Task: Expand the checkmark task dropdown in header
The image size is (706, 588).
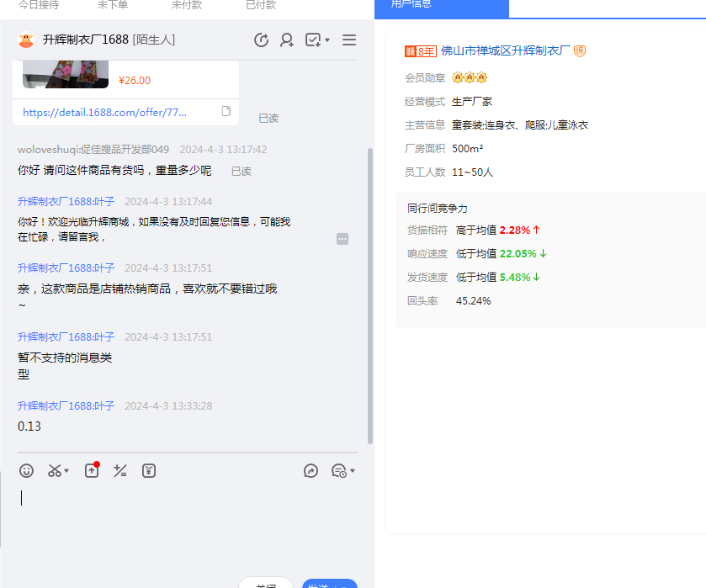Action: 327,40
